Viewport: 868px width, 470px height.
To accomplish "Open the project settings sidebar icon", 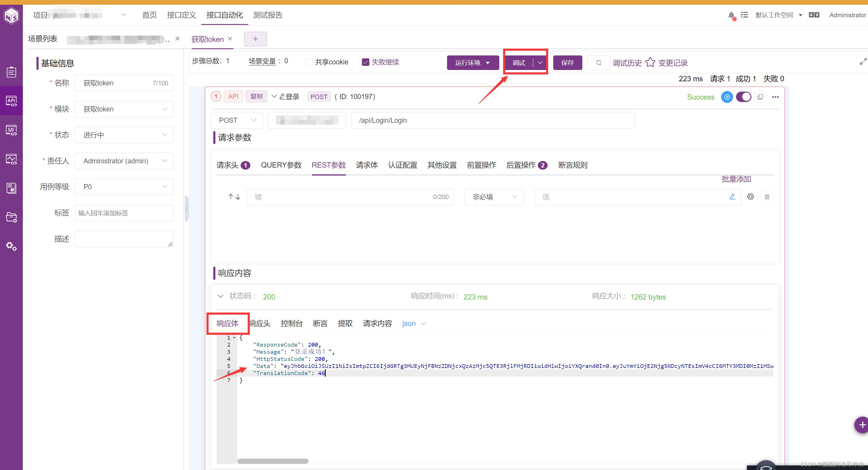I will pos(11,217).
